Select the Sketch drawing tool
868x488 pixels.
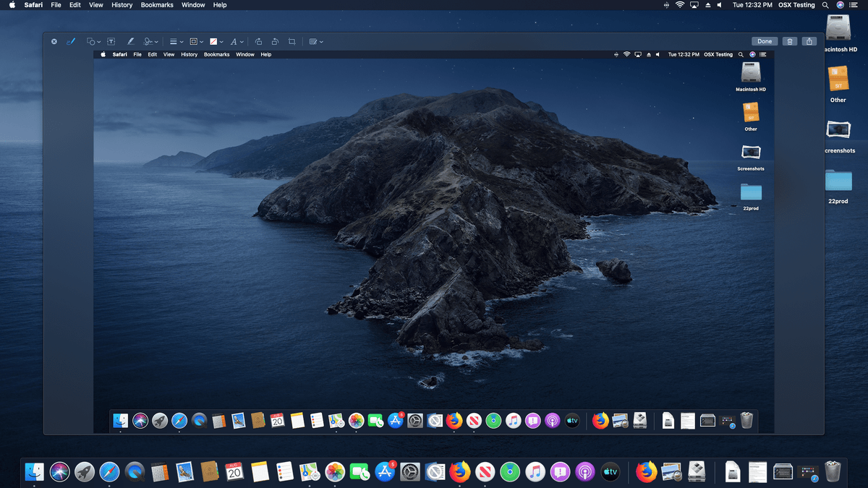71,41
